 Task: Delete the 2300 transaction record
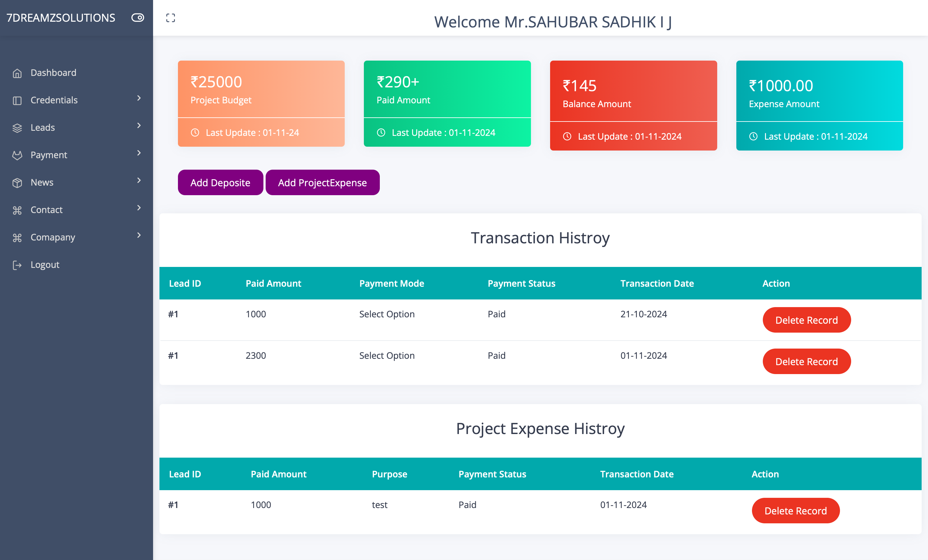pos(806,362)
